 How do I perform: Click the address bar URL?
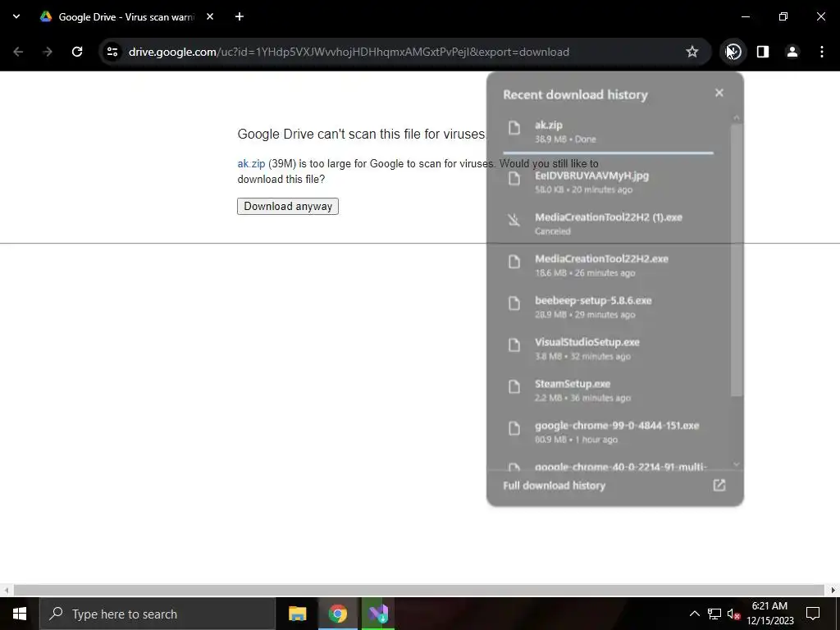coord(349,52)
